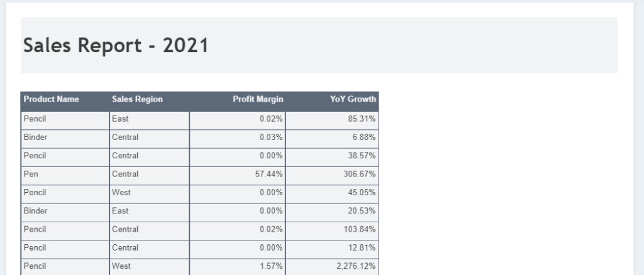Click the 1.57% Profit Margin cell

(x=271, y=266)
